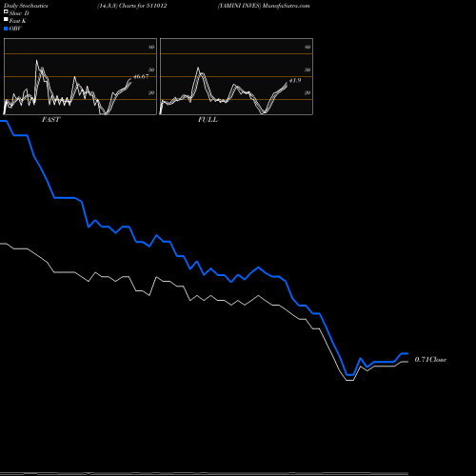Click the 'OBV' legend text
This screenshot has width=476, height=476.
pyautogui.click(x=15, y=29)
